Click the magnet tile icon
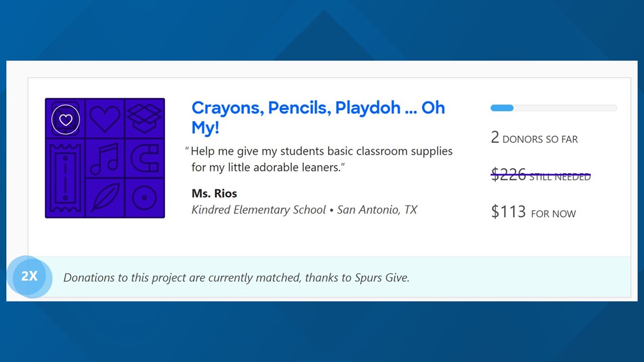Screen dimensions: 644x362 pos(145,158)
